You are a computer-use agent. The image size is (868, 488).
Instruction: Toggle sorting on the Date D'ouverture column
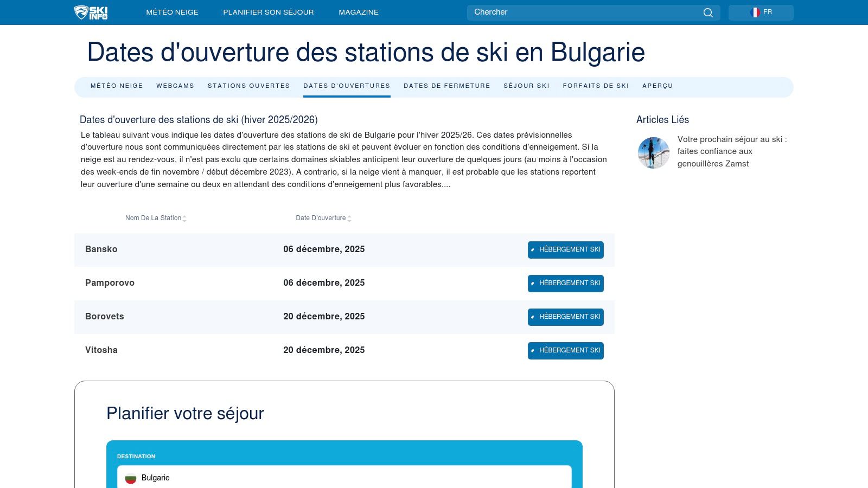(350, 218)
